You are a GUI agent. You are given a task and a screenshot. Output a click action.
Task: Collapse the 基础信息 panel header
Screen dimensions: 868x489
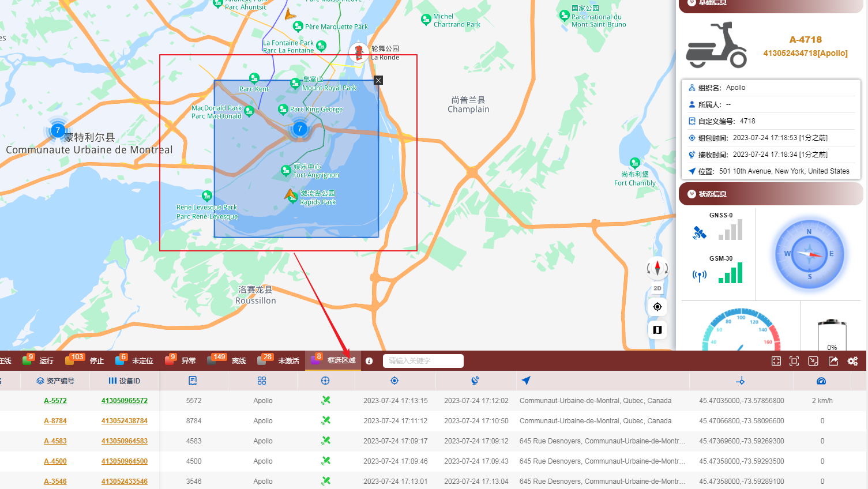click(713, 3)
